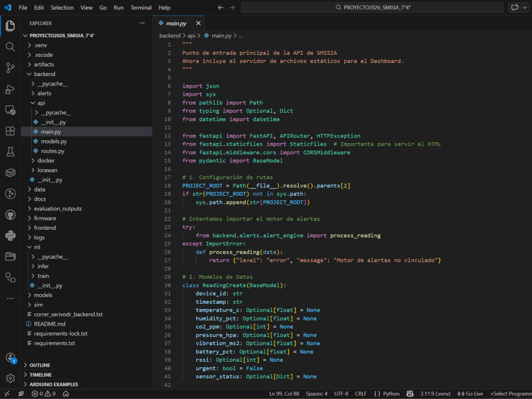Open the View menu
This screenshot has height=399, width=532.
pos(87,7)
